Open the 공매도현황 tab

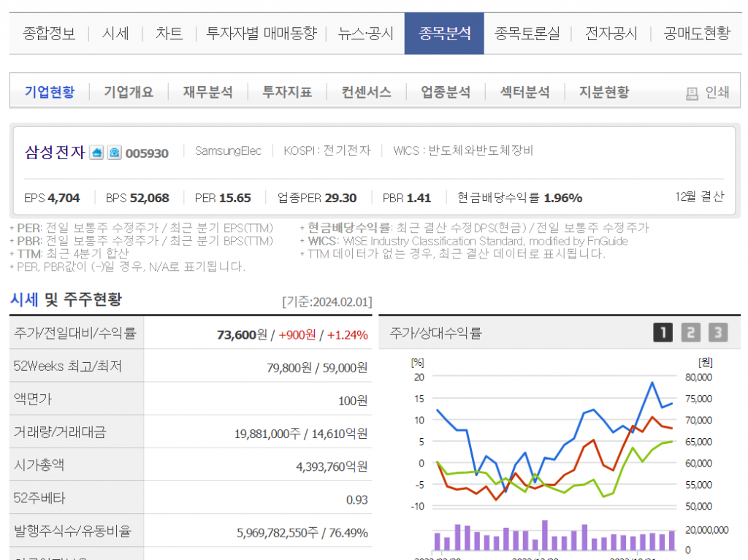tap(697, 34)
